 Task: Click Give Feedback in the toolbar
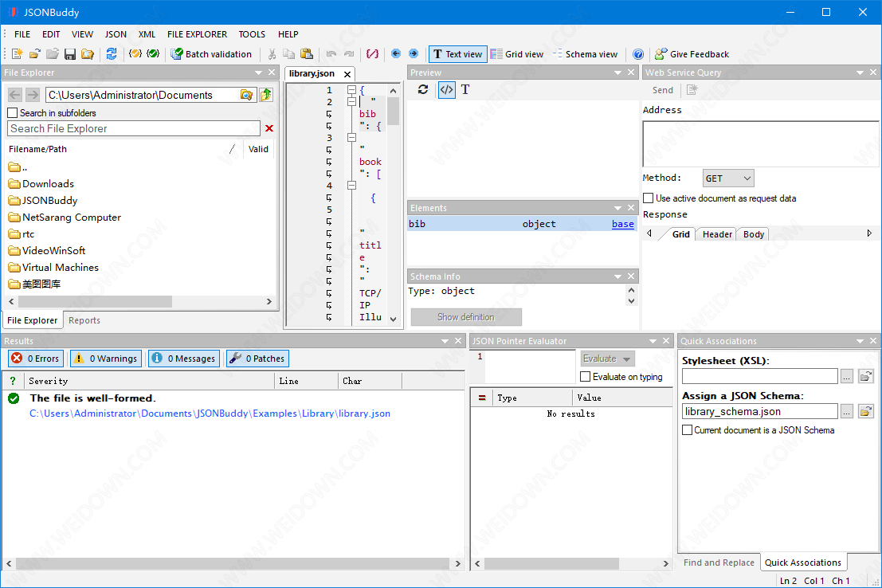(x=692, y=54)
